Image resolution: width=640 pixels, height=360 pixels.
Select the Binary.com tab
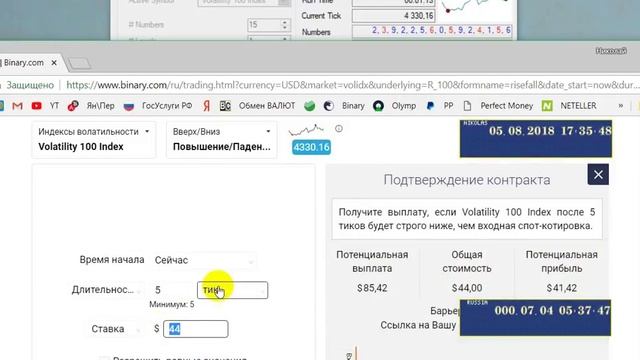click(29, 63)
